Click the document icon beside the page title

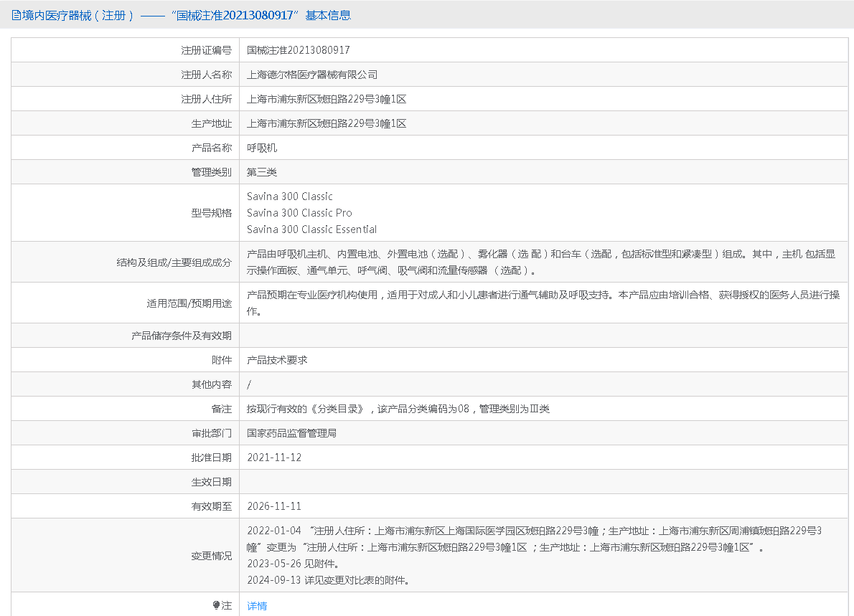pos(16,15)
